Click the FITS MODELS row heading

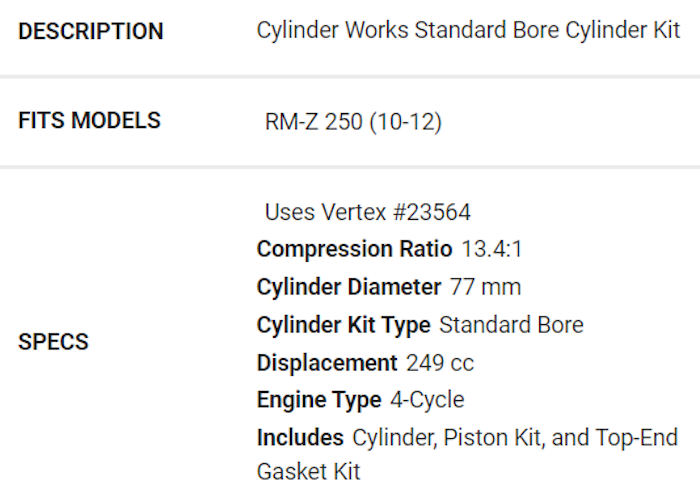click(89, 121)
